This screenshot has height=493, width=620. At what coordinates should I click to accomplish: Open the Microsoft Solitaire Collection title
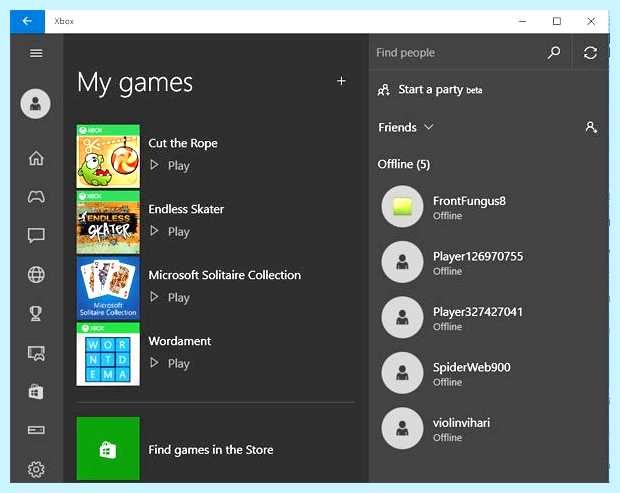(225, 275)
